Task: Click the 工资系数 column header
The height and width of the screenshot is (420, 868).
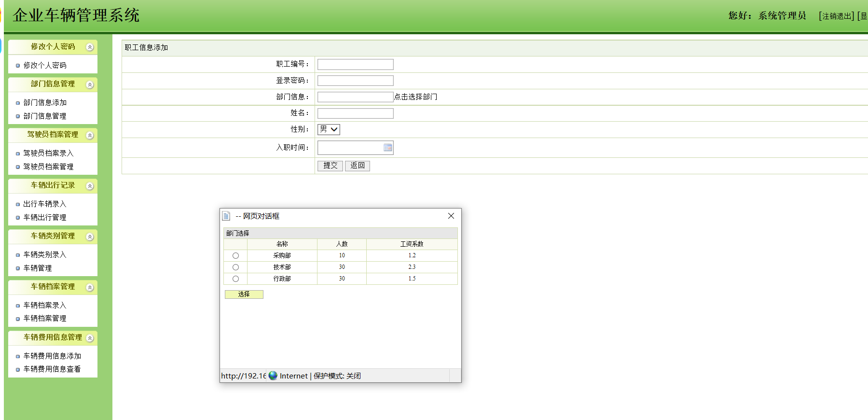Action: (x=412, y=244)
